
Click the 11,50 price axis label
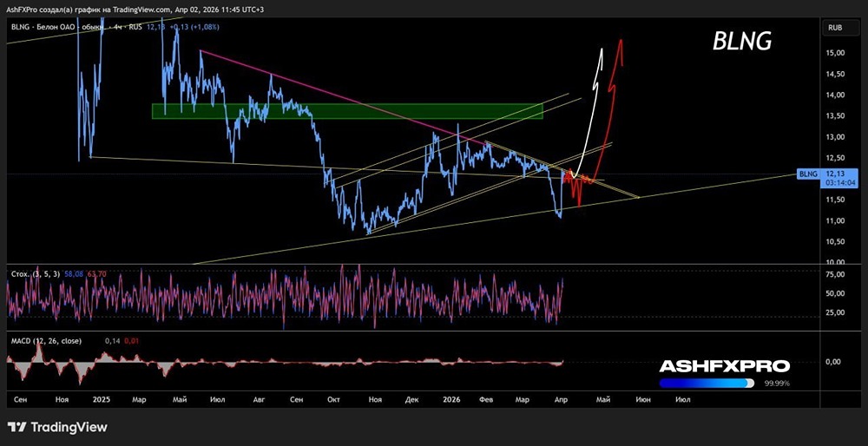835,200
